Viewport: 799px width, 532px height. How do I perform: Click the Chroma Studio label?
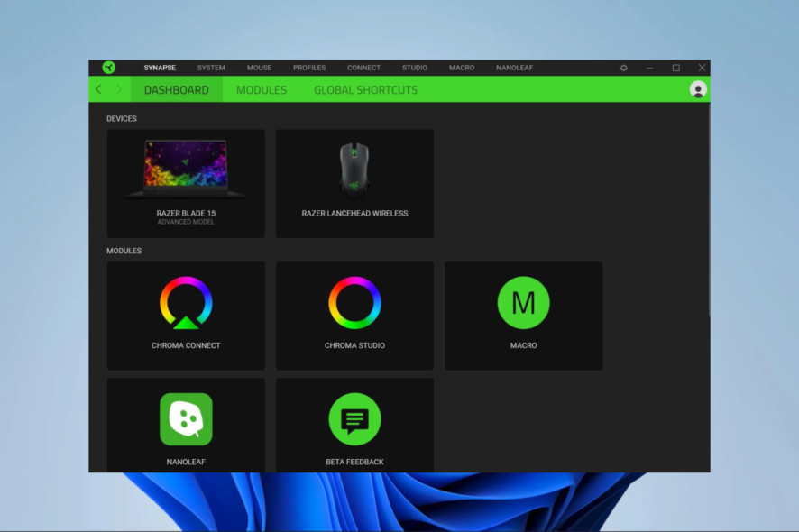click(x=354, y=345)
